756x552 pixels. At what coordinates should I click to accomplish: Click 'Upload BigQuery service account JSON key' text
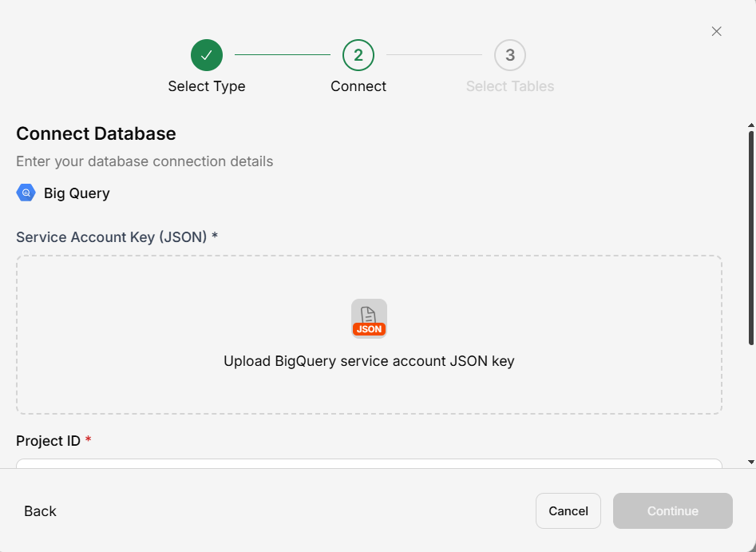tap(369, 361)
